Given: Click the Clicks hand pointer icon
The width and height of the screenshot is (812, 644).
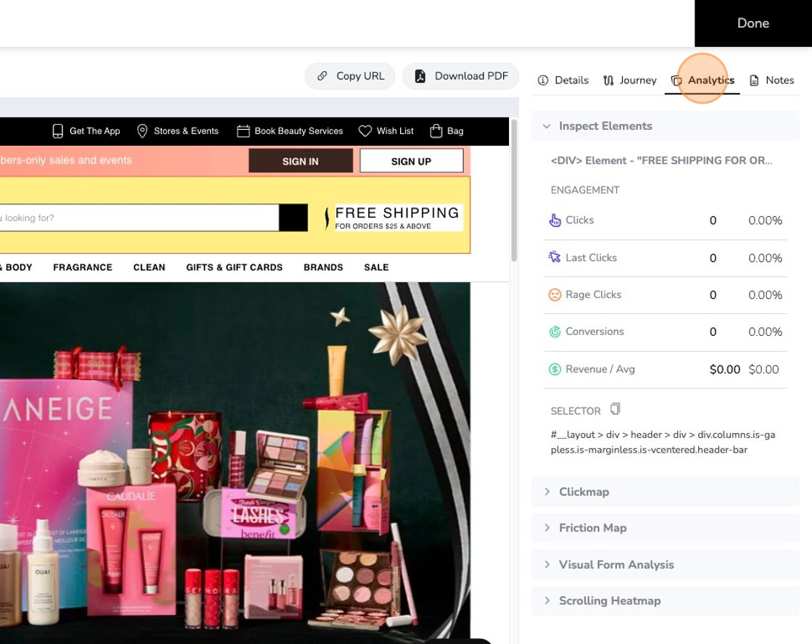Looking at the screenshot, I should click(x=555, y=220).
